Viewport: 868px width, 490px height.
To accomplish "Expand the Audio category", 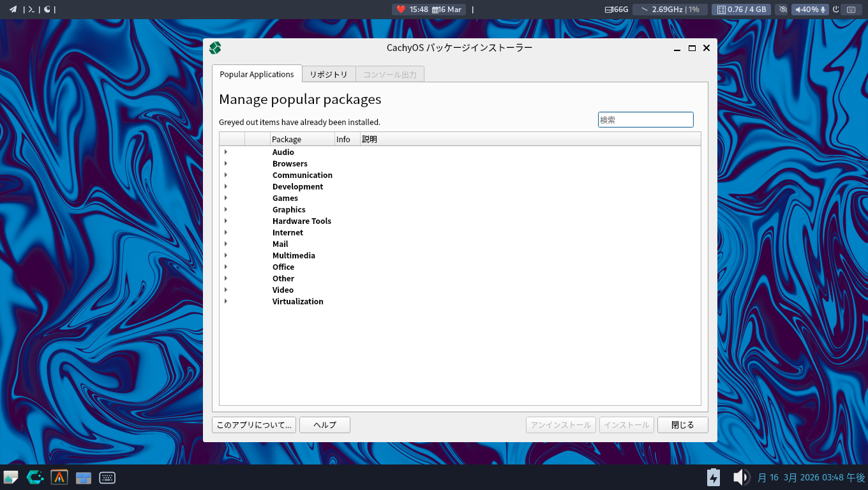I will 226,152.
